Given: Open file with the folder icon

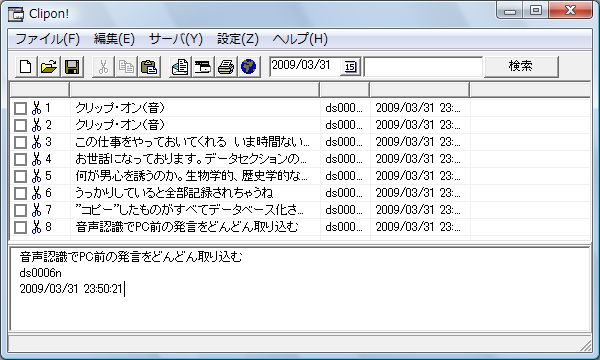Looking at the screenshot, I should (49, 67).
